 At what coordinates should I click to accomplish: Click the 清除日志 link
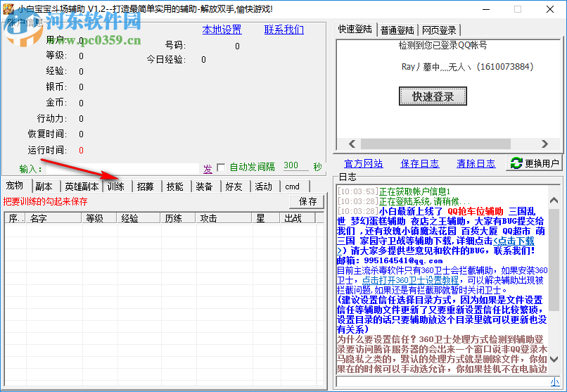pos(476,164)
